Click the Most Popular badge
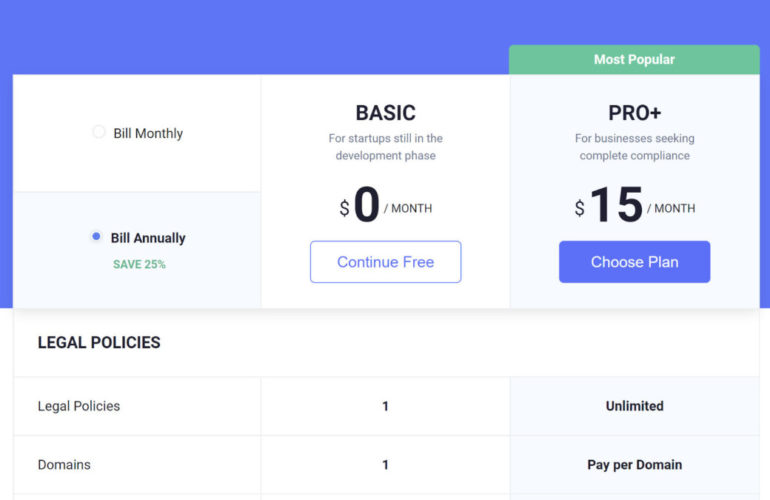The height and width of the screenshot is (500, 770). pos(634,60)
